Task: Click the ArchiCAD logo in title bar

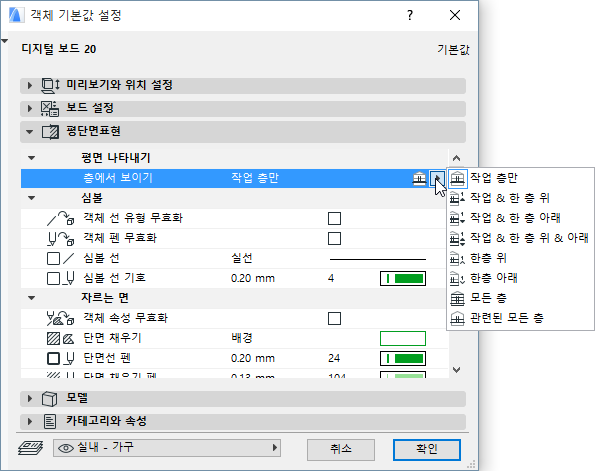Action: [x=16, y=15]
